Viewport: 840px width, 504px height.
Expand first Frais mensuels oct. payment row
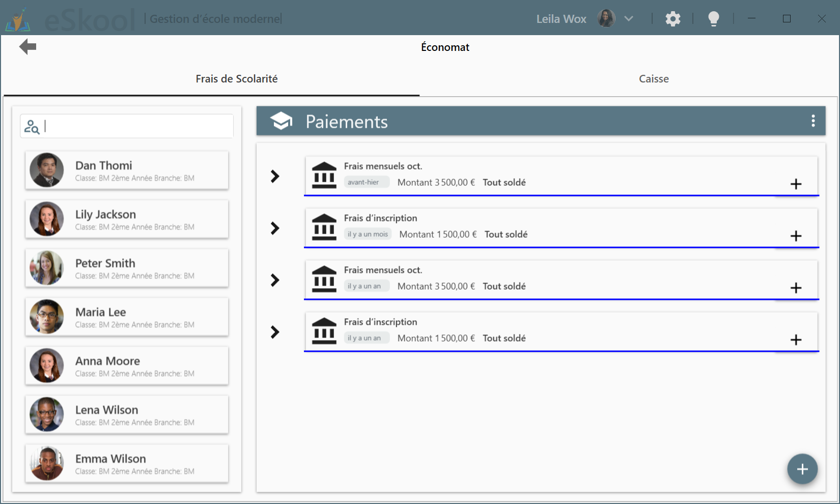tap(275, 177)
